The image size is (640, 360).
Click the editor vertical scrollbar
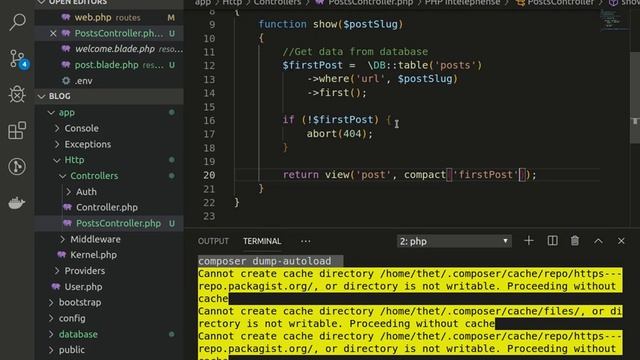[x=635, y=98]
